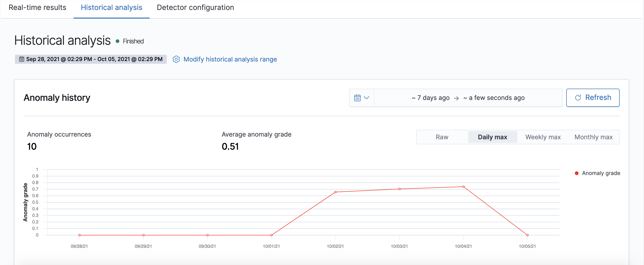Click the chevron next to the calendar icon
This screenshot has height=265, width=644.
367,98
